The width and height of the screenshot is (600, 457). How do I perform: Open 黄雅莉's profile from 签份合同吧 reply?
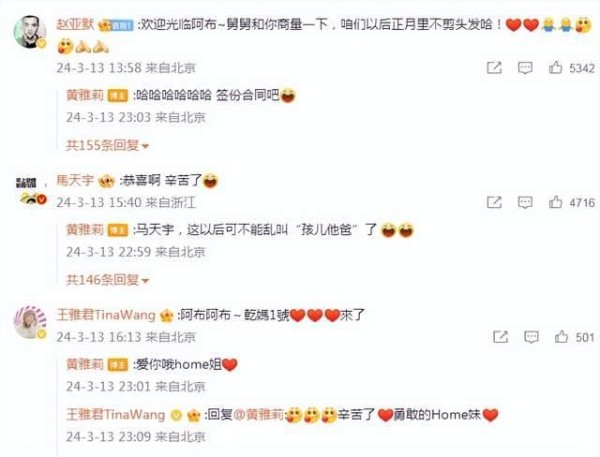(85, 95)
